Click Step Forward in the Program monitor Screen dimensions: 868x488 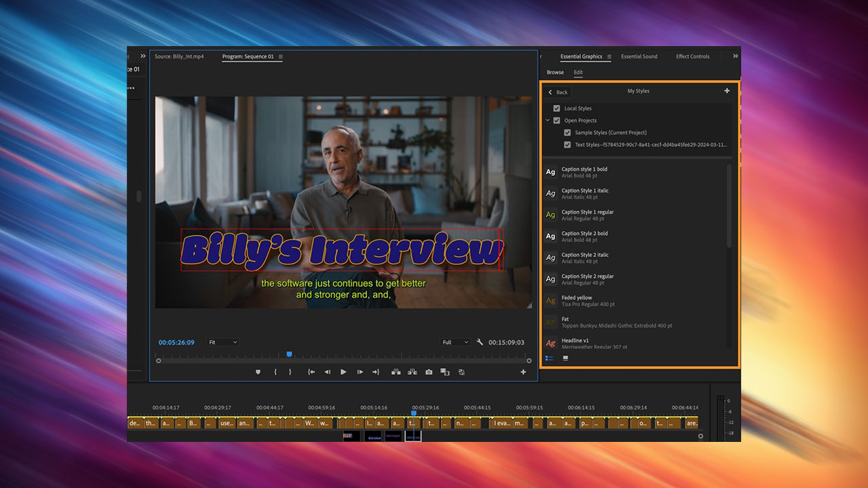coord(359,371)
